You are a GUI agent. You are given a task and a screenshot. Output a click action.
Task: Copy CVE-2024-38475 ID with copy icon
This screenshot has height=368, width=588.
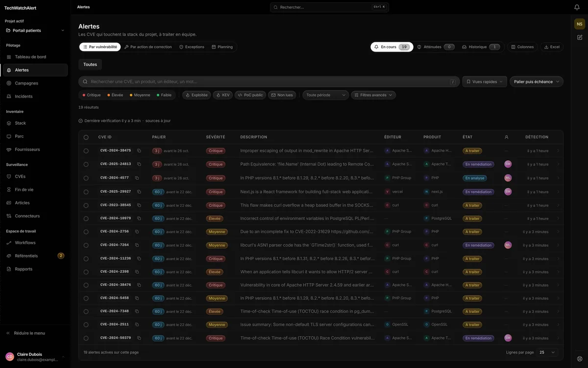[x=139, y=151]
